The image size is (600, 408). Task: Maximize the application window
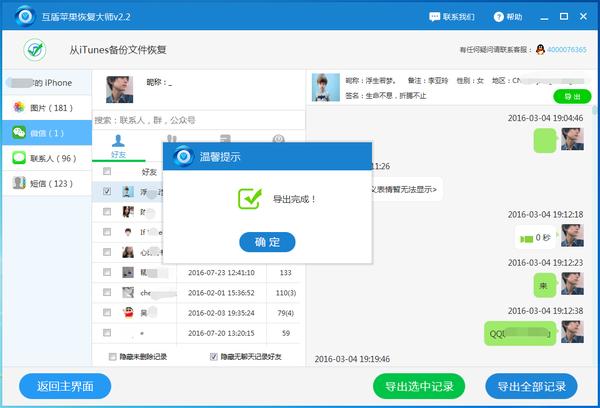tap(564, 16)
